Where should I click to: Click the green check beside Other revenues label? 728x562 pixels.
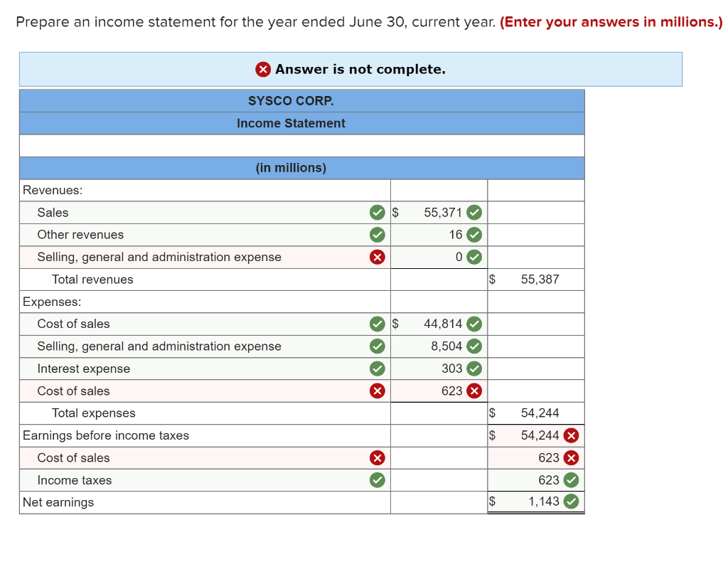click(377, 235)
